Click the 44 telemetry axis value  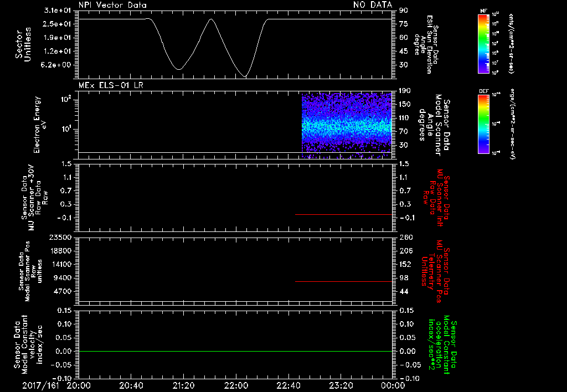tap(404, 291)
